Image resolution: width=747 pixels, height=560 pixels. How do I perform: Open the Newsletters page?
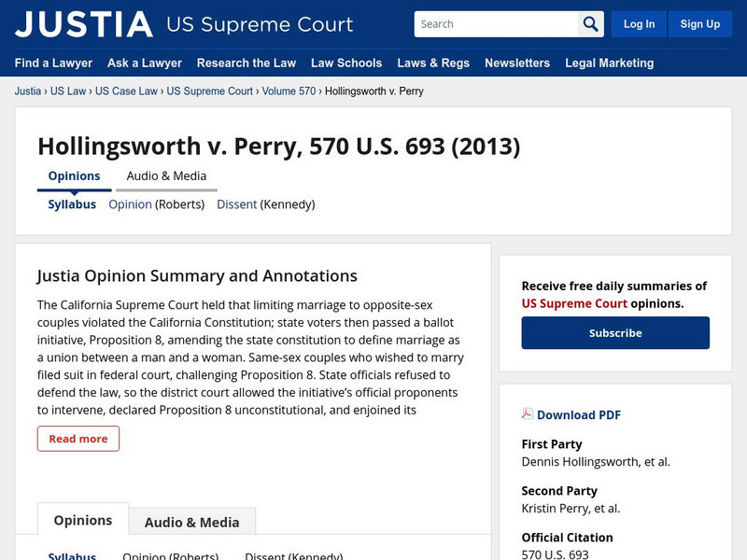[x=515, y=63]
